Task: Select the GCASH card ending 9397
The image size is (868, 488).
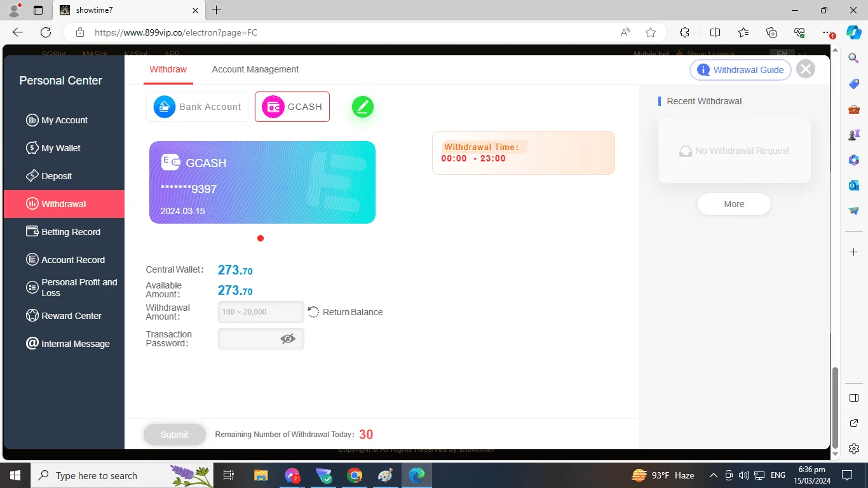Action: tap(262, 182)
